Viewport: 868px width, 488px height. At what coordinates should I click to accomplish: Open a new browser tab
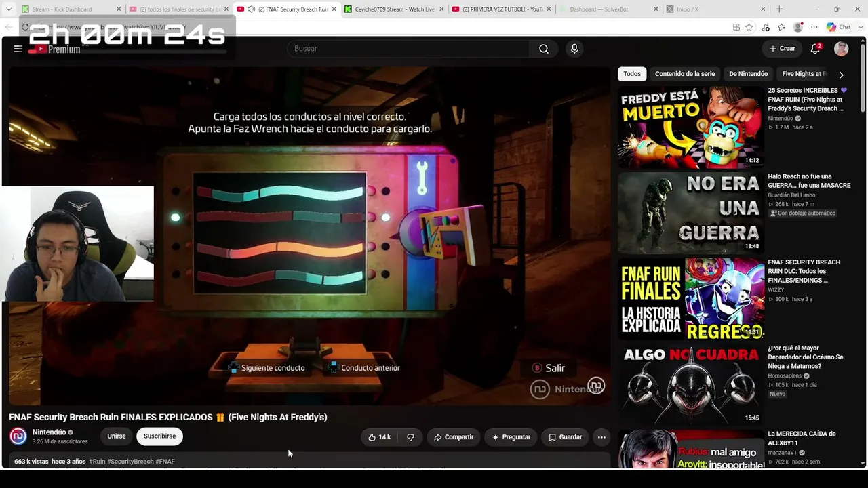[779, 9]
